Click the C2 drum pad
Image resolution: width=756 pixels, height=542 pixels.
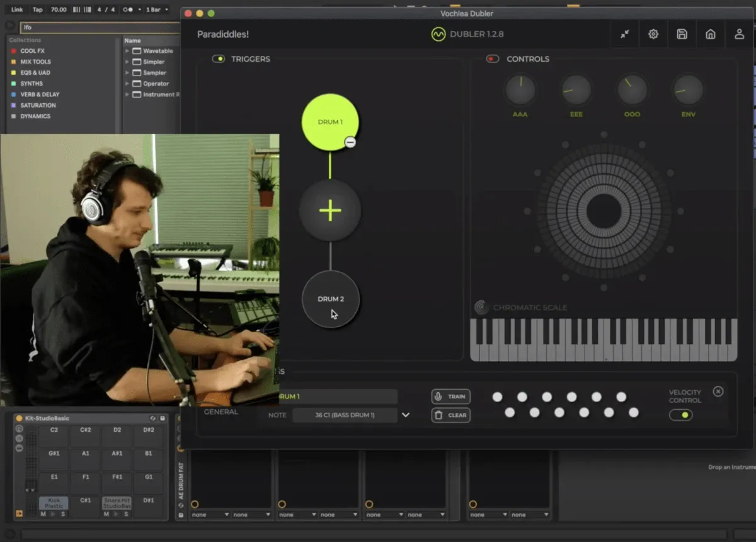[54, 436]
